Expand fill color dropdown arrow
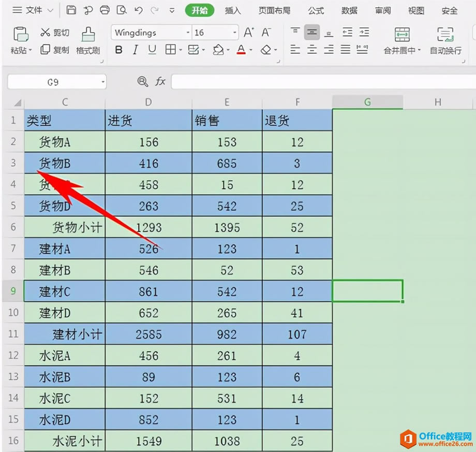The height and width of the screenshot is (452, 476). (x=228, y=50)
